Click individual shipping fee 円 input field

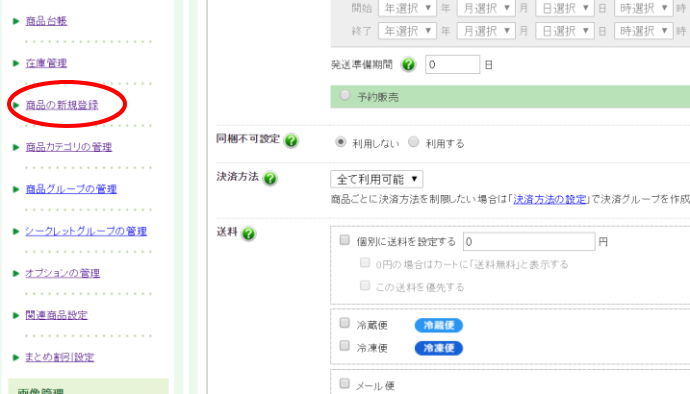[x=529, y=242]
